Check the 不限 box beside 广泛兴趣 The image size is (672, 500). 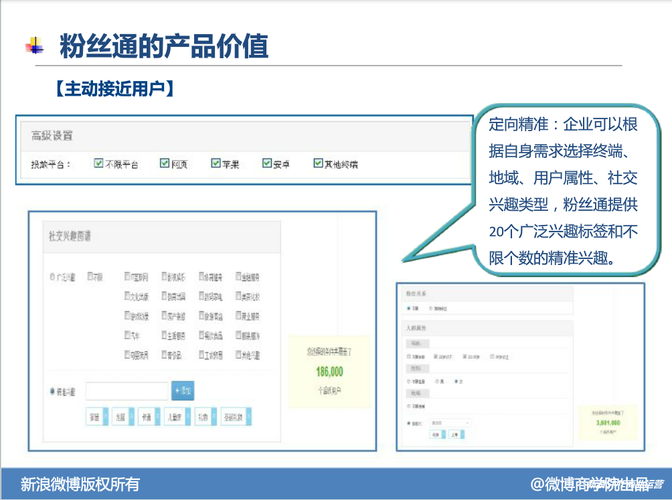tap(90, 276)
